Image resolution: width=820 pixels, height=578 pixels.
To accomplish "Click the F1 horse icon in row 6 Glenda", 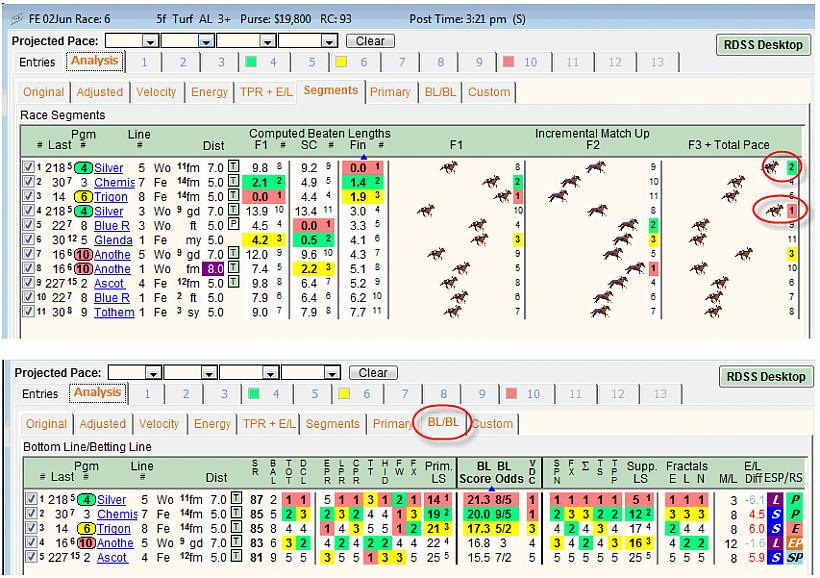I will 479,240.
